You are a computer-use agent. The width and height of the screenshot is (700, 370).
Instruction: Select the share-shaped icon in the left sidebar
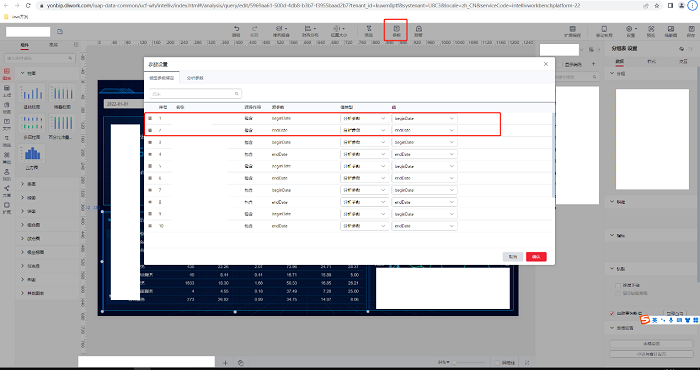7,189
